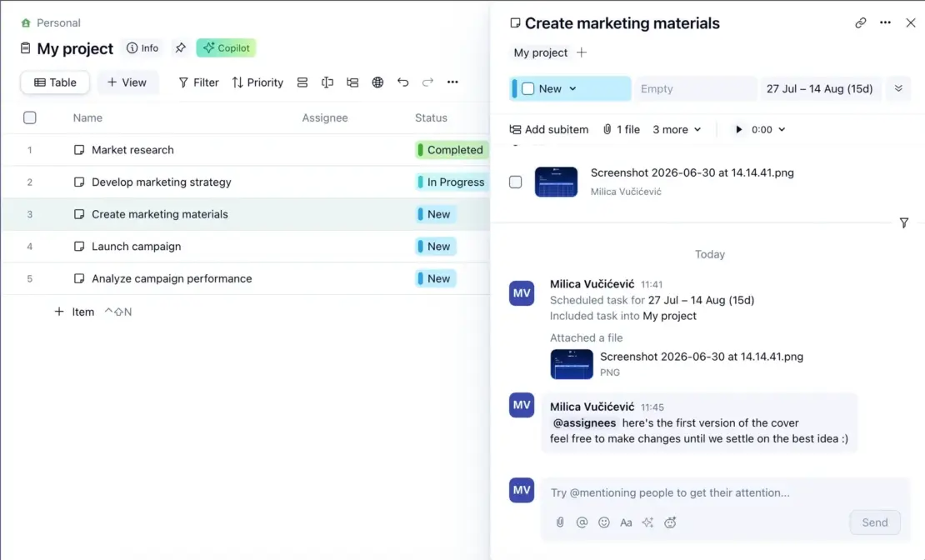The height and width of the screenshot is (560, 925).
Task: Open task panel more options menu
Action: (886, 23)
